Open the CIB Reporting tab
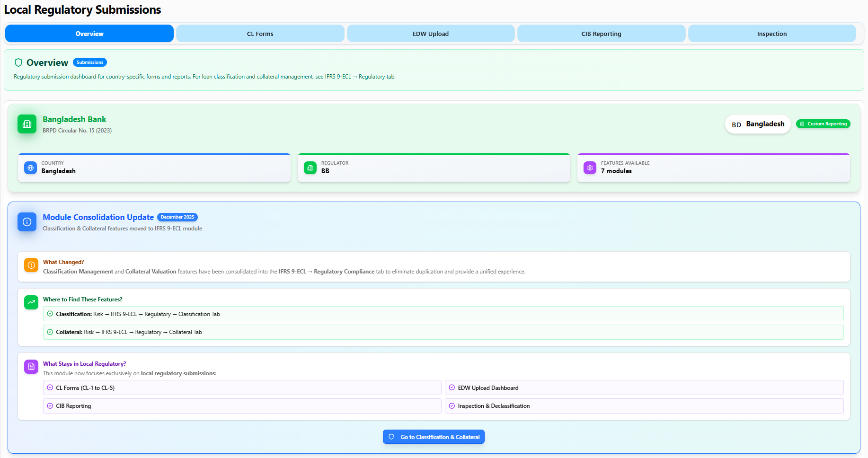 click(601, 34)
